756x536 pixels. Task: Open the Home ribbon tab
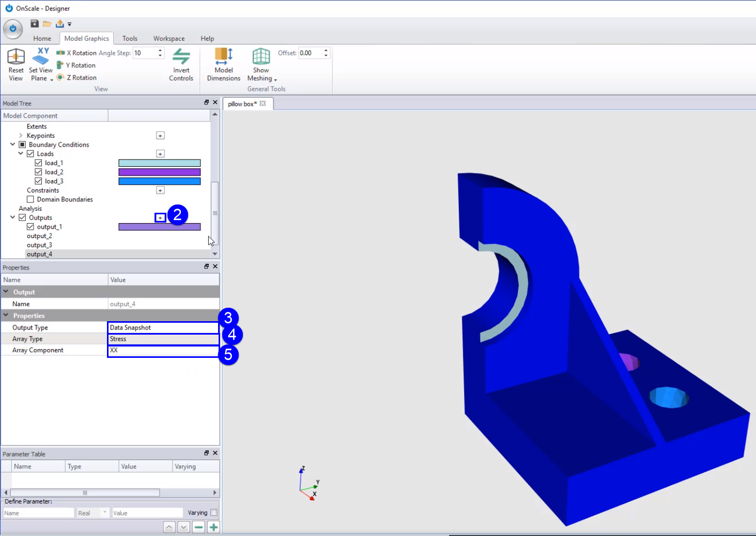coord(42,38)
